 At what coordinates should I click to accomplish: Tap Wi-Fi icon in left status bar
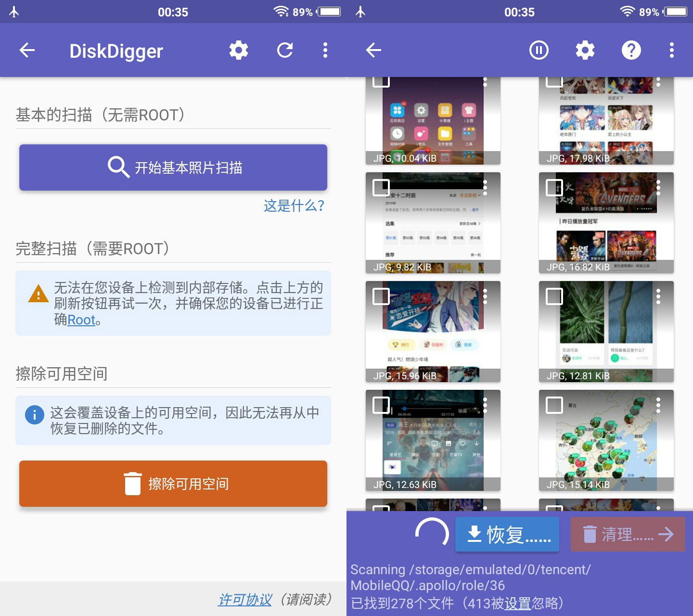pos(281,12)
